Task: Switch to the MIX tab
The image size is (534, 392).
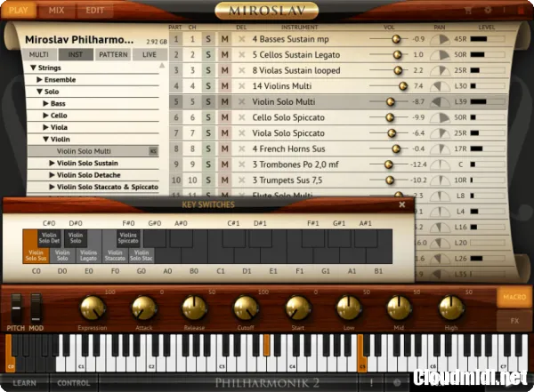Action: coord(56,10)
